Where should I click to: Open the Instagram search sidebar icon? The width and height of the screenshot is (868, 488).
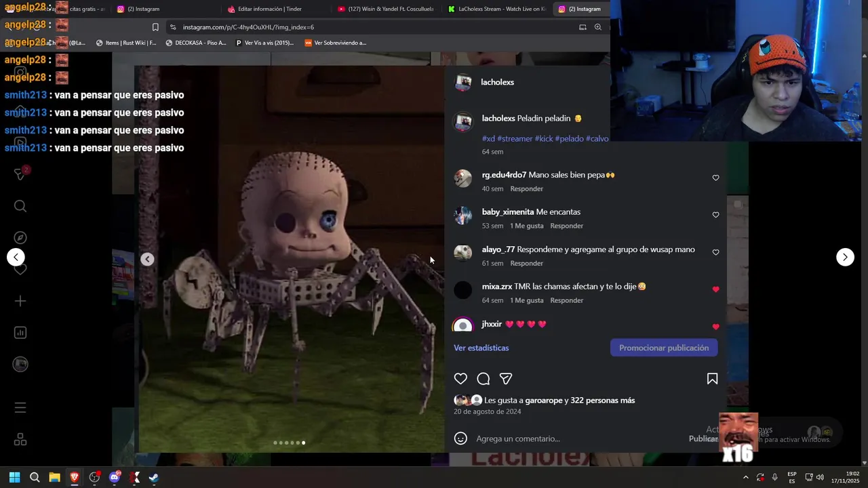click(20, 206)
